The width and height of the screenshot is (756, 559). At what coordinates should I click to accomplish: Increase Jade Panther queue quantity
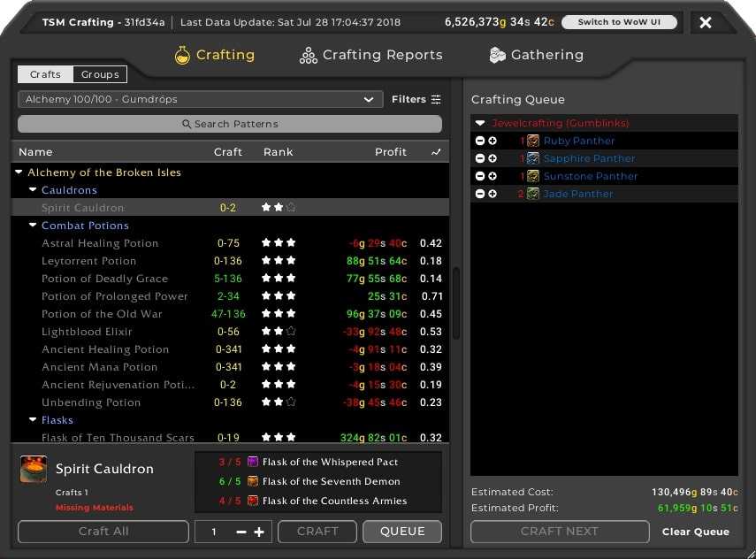coord(493,194)
